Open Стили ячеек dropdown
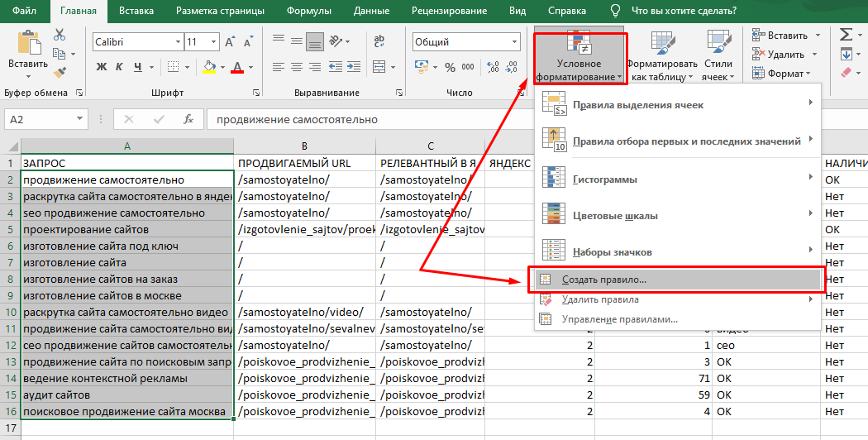The image size is (868, 440). (718, 57)
